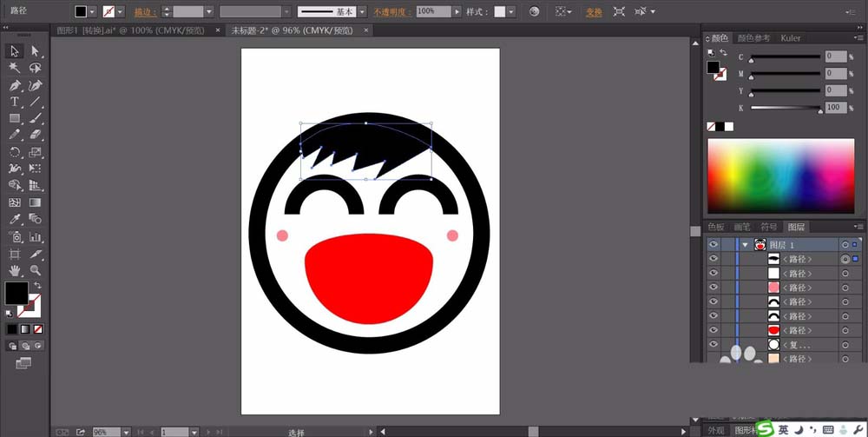
Task: Click the Direct Selection (white arrow) tool
Action: [x=36, y=51]
